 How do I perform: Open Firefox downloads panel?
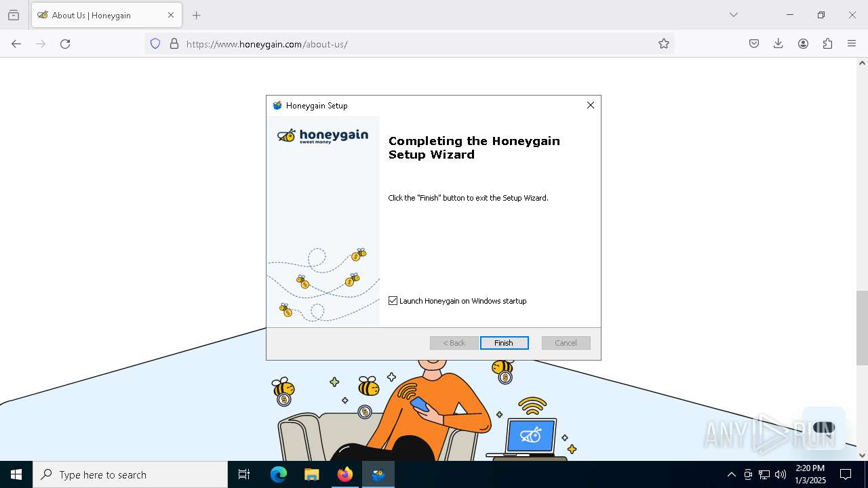coord(778,44)
